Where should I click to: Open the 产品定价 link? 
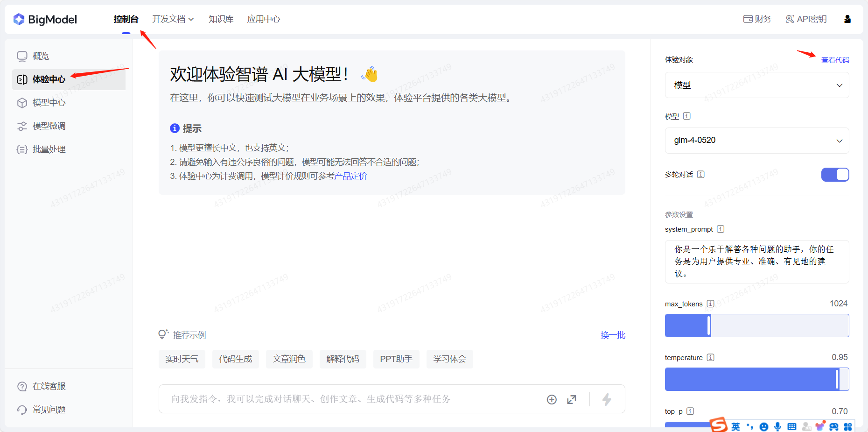point(350,176)
